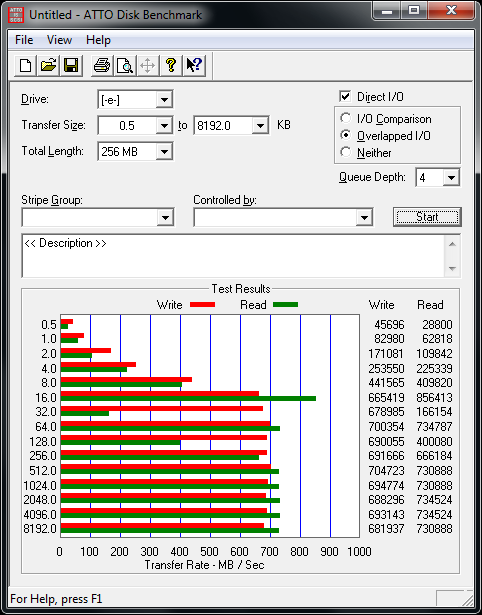The image size is (482, 615).
Task: Print the benchmark results using printer icon
Action: tap(102, 65)
